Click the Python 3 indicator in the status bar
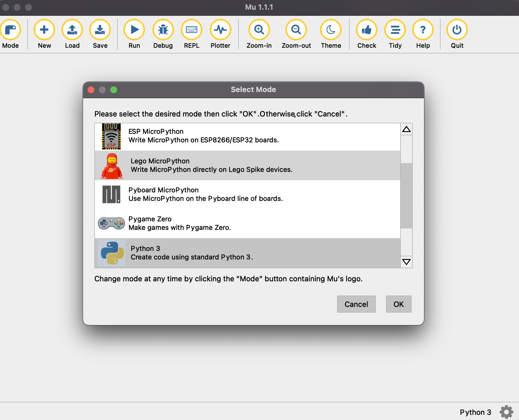This screenshot has width=519, height=420. click(476, 412)
